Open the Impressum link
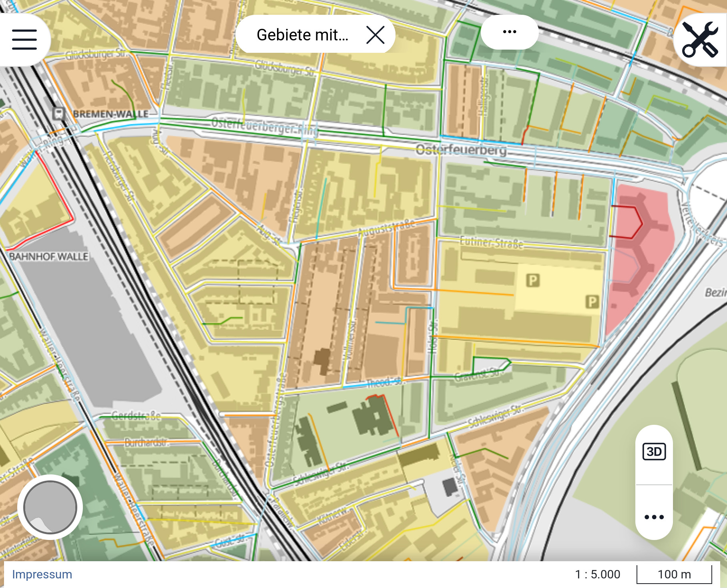Screen dimensions: 727x588 click(42, 574)
